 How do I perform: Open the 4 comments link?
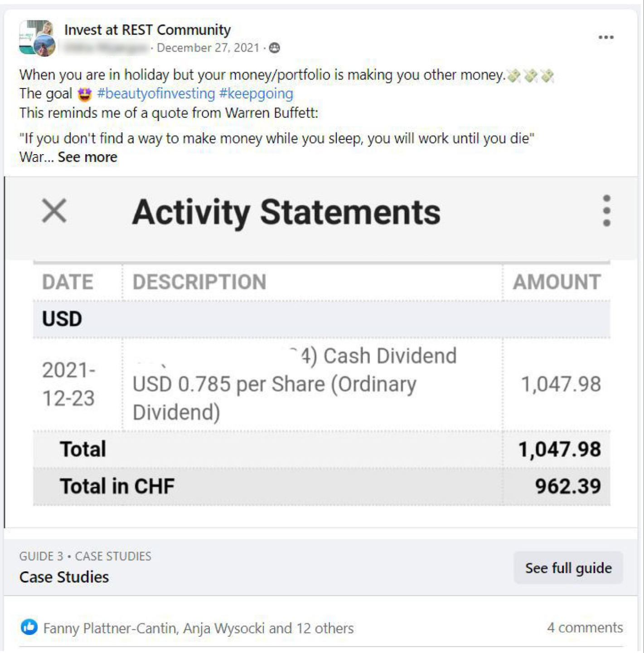click(585, 628)
